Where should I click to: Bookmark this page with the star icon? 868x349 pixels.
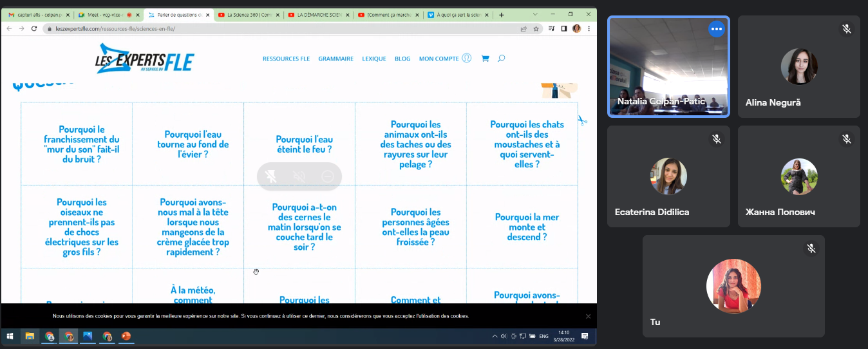coord(536,28)
